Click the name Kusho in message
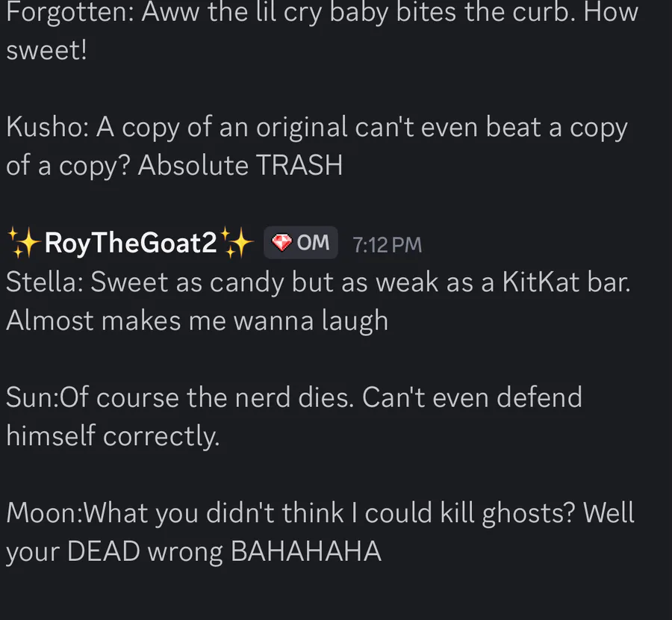 [x=47, y=127]
